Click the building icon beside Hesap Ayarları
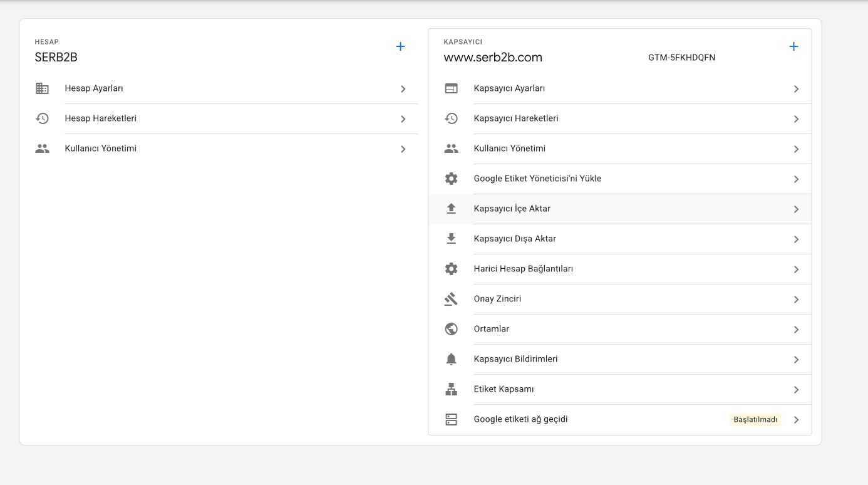 click(42, 88)
